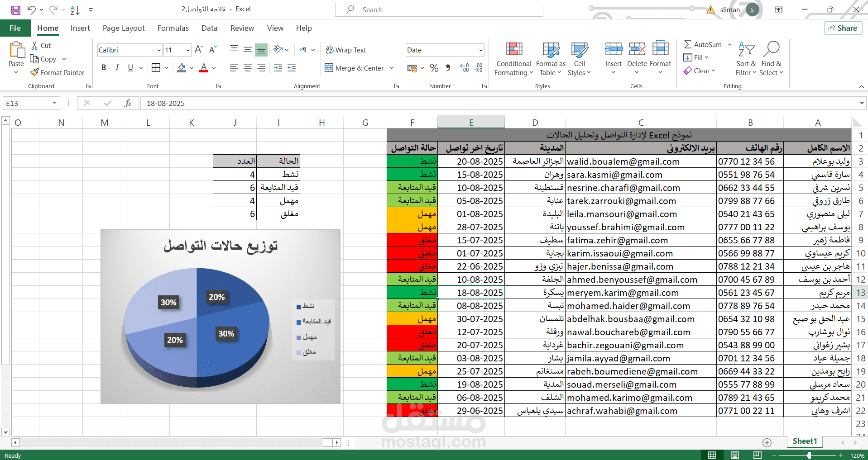
Task: Adjust the zoom slider handle
Action: pos(809,455)
